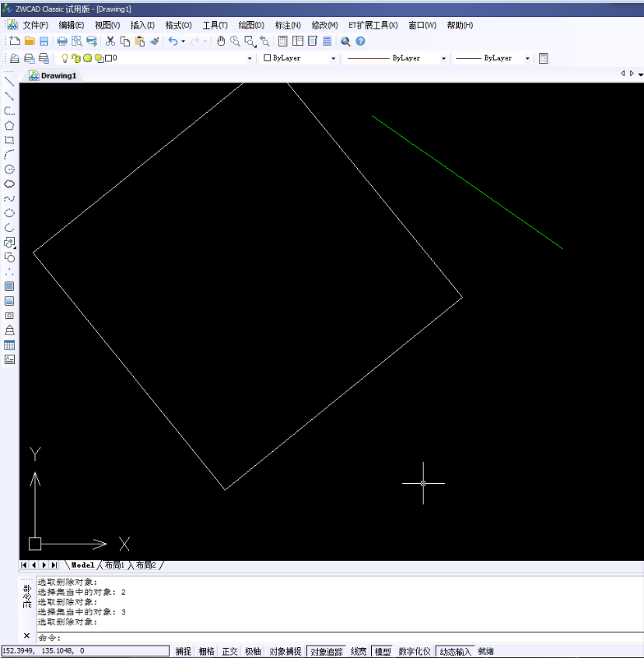Click the Undo arrow icon
The image size is (644, 658).
tap(172, 41)
